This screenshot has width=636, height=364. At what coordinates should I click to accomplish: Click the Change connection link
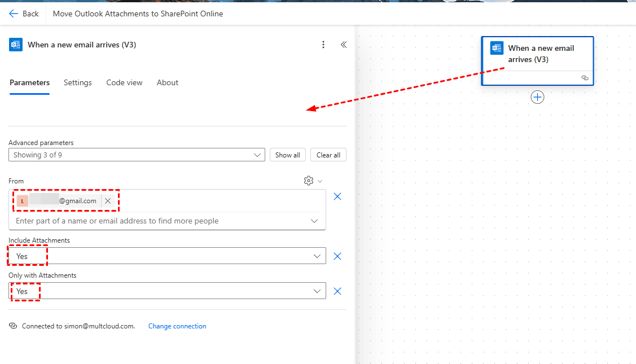177,326
